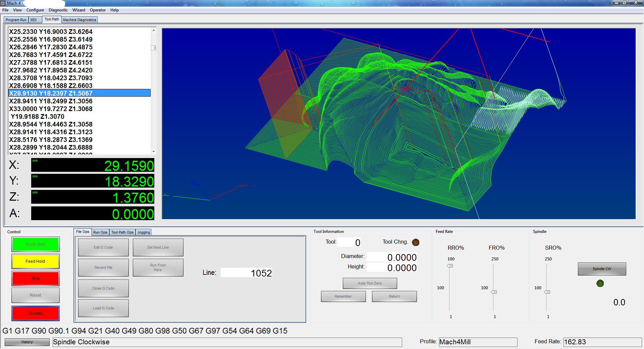The width and height of the screenshot is (644, 349).
Task: Open the Configure menu
Action: pyautogui.click(x=35, y=10)
